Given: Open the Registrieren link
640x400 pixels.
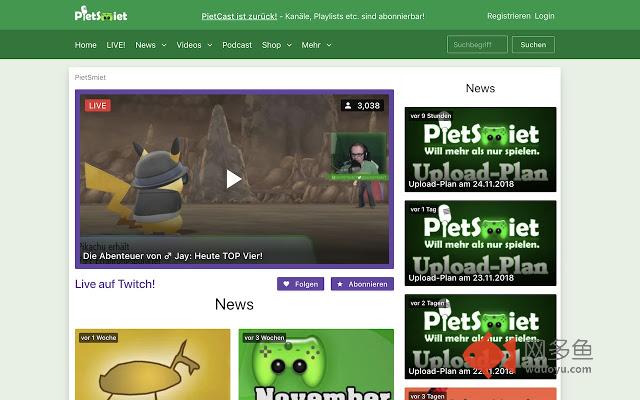Looking at the screenshot, I should 509,16.
